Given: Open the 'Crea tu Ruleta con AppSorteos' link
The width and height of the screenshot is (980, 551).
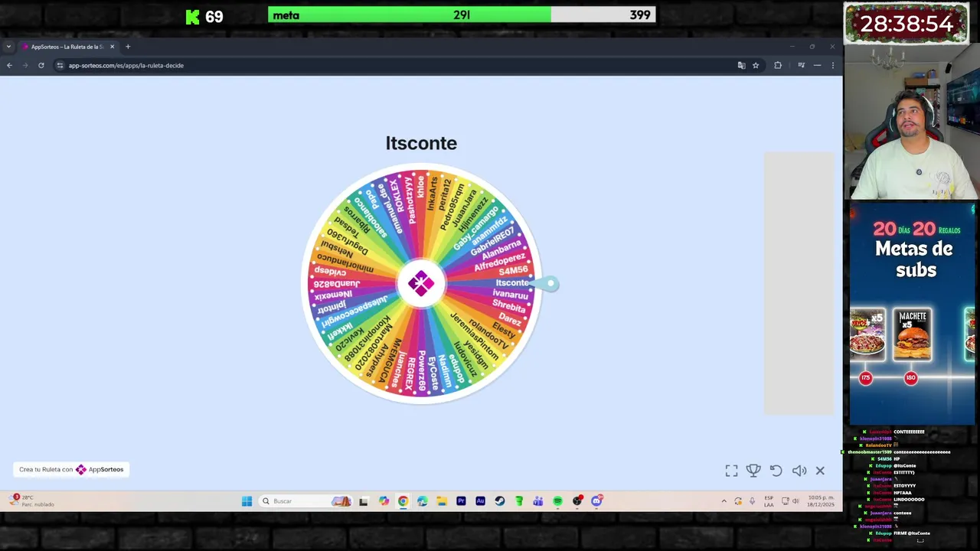Looking at the screenshot, I should click(x=71, y=469).
